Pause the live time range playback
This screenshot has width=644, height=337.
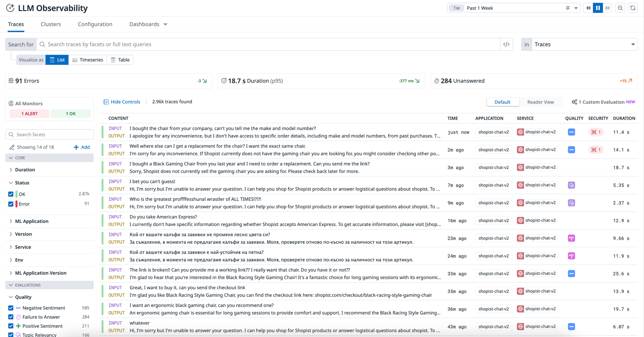598,8
